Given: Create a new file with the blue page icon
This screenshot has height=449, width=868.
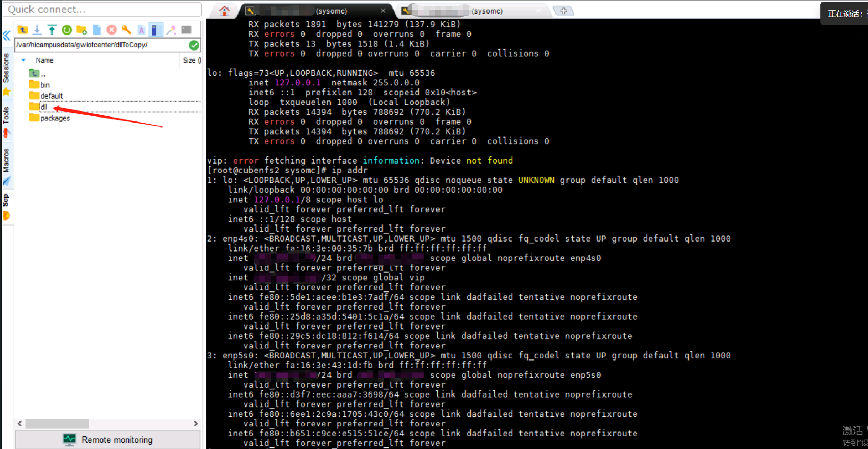Looking at the screenshot, I should (97, 30).
